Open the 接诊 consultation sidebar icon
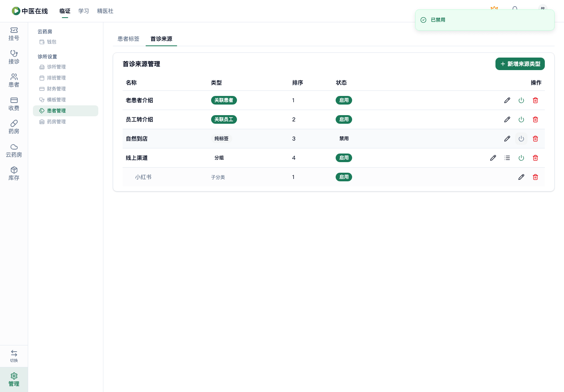This screenshot has height=392, width=564. pyautogui.click(x=14, y=57)
